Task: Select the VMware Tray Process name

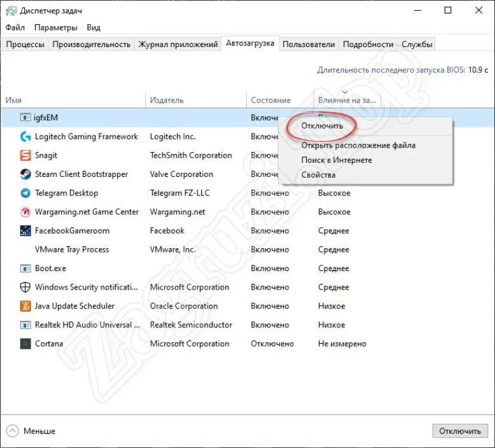Action: coord(72,249)
